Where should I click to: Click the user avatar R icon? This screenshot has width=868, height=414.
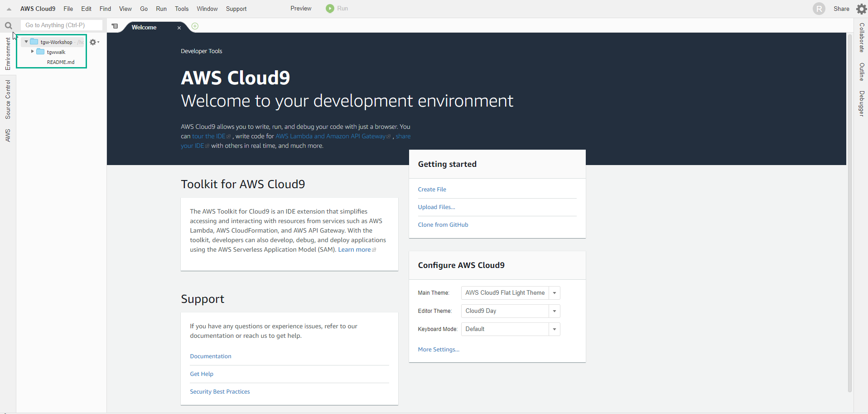pos(819,9)
